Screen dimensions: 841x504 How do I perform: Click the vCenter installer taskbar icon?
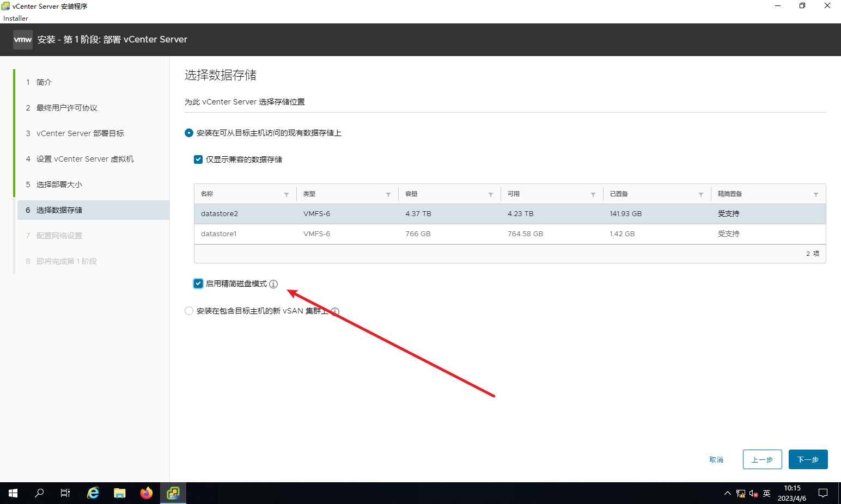pyautogui.click(x=173, y=493)
